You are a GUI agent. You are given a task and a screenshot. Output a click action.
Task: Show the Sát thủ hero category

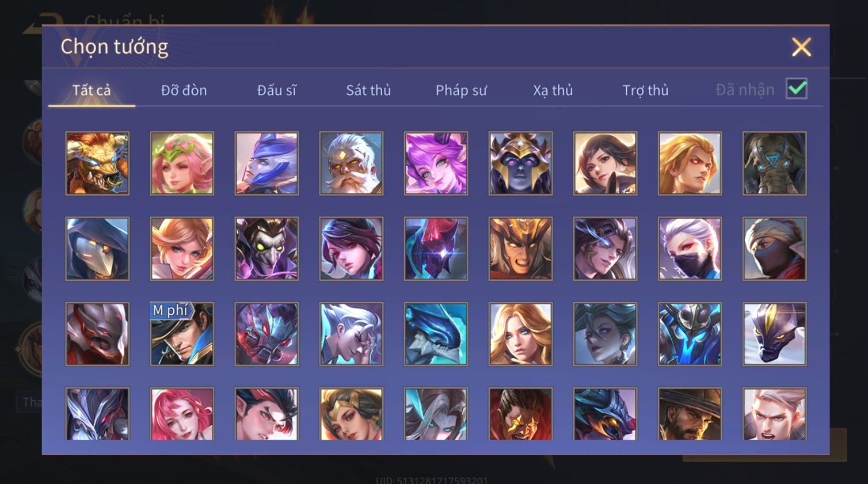[368, 90]
